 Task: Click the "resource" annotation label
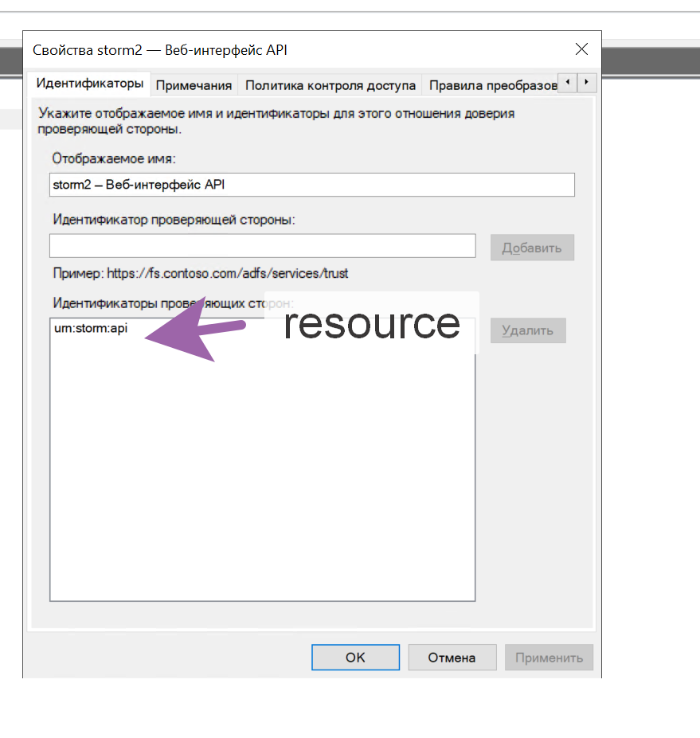(372, 323)
